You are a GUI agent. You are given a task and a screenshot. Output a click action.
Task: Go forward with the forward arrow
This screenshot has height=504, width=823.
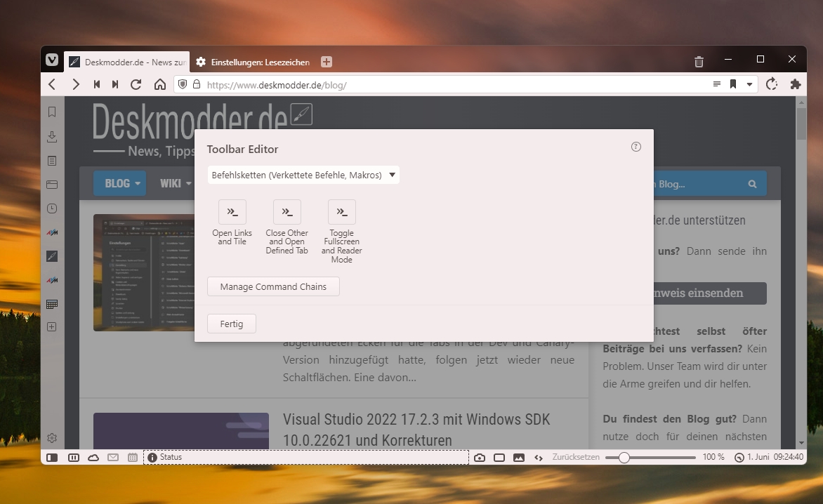pyautogui.click(x=76, y=84)
